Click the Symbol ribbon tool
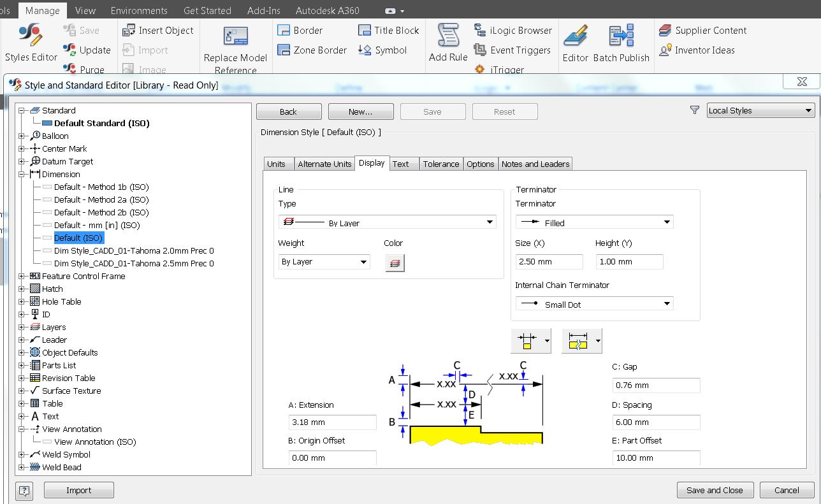Image resolution: width=821 pixels, height=504 pixels. click(382, 50)
